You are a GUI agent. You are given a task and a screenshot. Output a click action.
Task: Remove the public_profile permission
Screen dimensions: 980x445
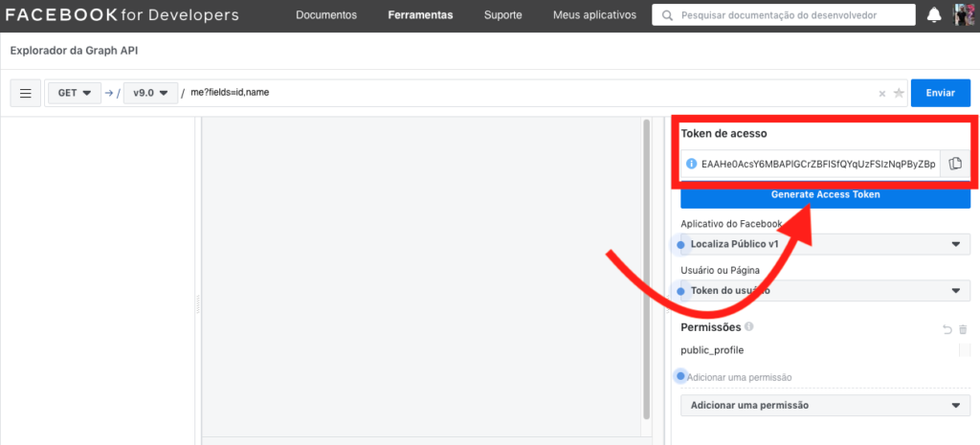click(965, 350)
